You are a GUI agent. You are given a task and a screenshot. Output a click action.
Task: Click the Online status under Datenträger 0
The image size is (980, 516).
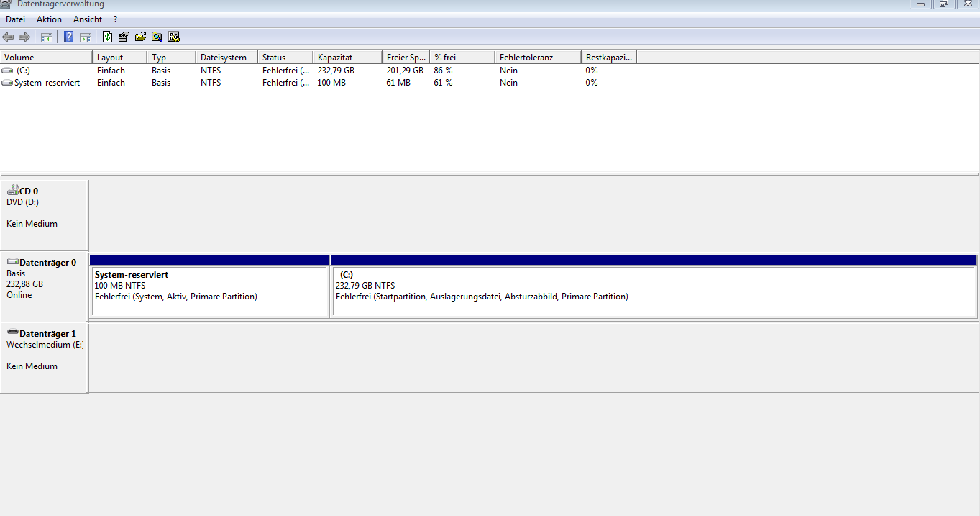point(19,295)
